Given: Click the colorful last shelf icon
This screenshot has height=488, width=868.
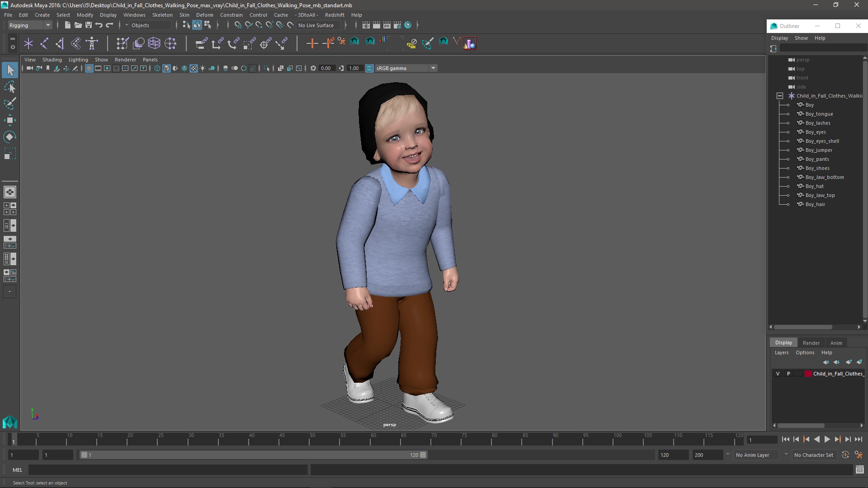Looking at the screenshot, I should 469,43.
